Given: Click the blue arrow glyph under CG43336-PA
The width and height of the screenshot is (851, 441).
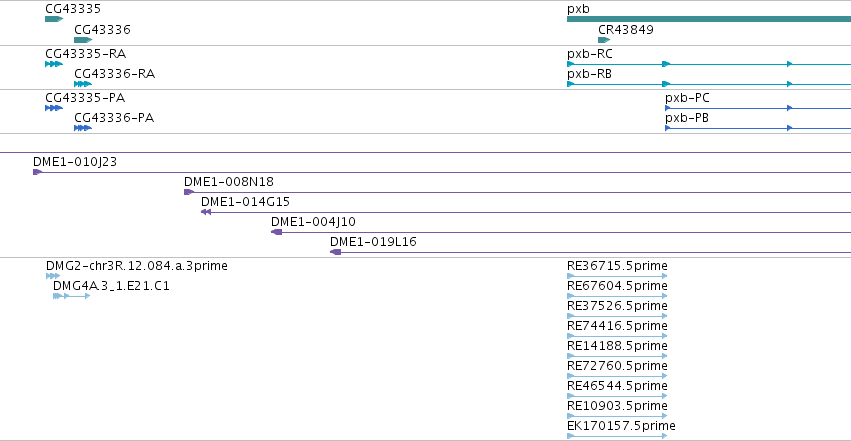Looking at the screenshot, I should pyautogui.click(x=83, y=128).
